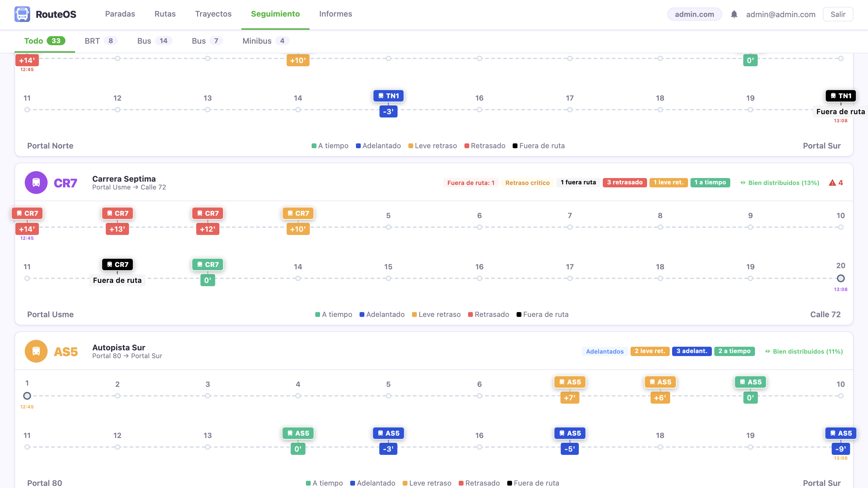This screenshot has height=488, width=868.
Task: Open the Trayectos menu
Action: pos(213,14)
